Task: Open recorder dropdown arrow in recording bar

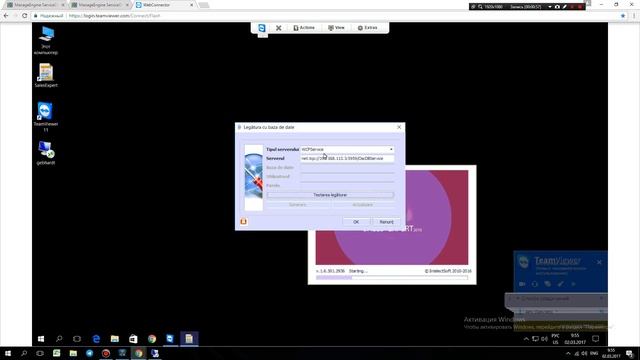Action: (x=550, y=7)
